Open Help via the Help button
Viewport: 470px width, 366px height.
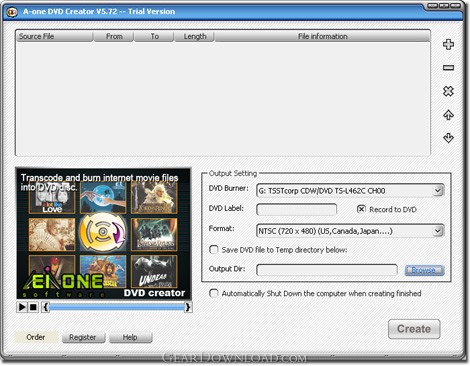tap(131, 337)
